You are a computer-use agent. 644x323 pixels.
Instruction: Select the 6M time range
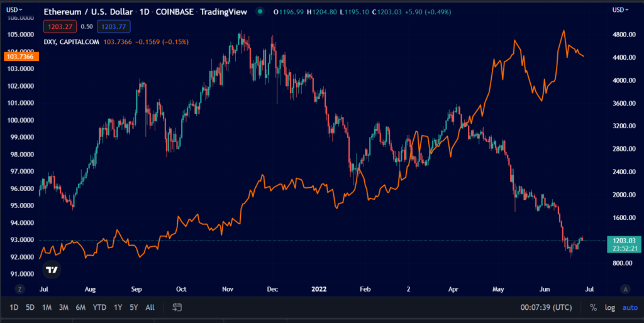(x=80, y=307)
